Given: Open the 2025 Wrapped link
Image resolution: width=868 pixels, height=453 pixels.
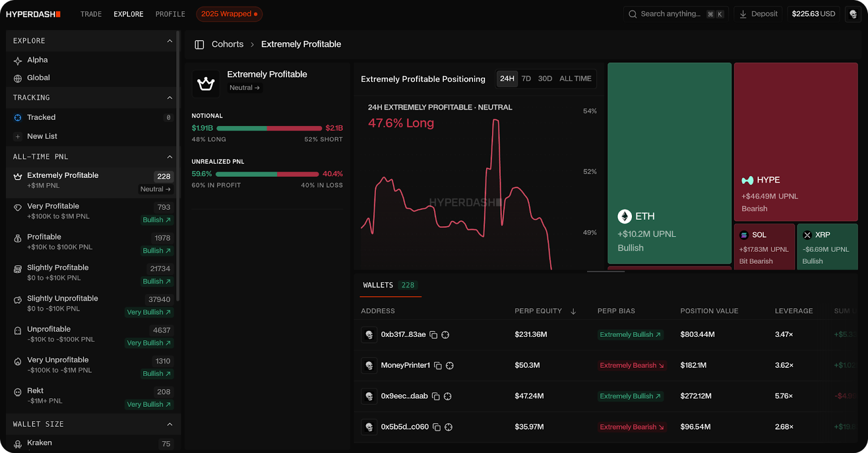Looking at the screenshot, I should point(229,14).
